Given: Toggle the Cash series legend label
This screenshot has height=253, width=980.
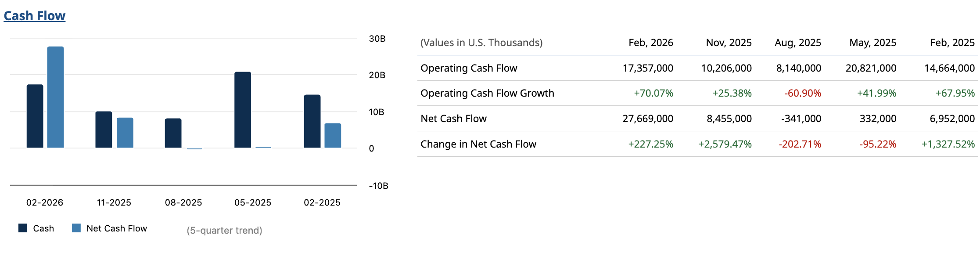Looking at the screenshot, I should point(43,228).
